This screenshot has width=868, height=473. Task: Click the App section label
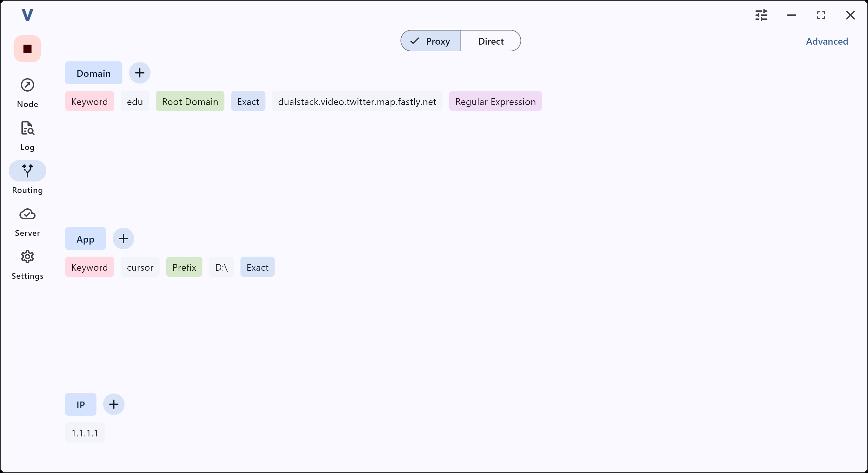coord(85,239)
